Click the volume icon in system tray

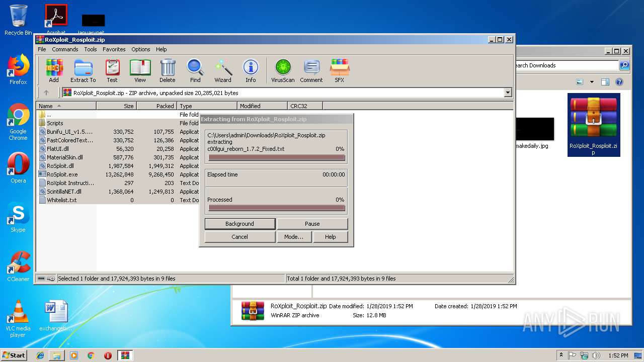point(596,355)
